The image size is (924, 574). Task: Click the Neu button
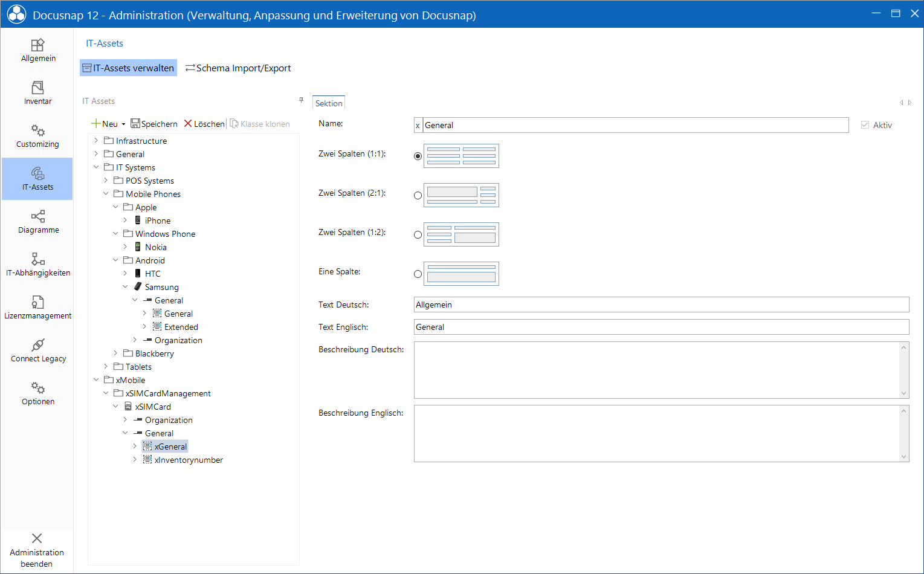105,124
